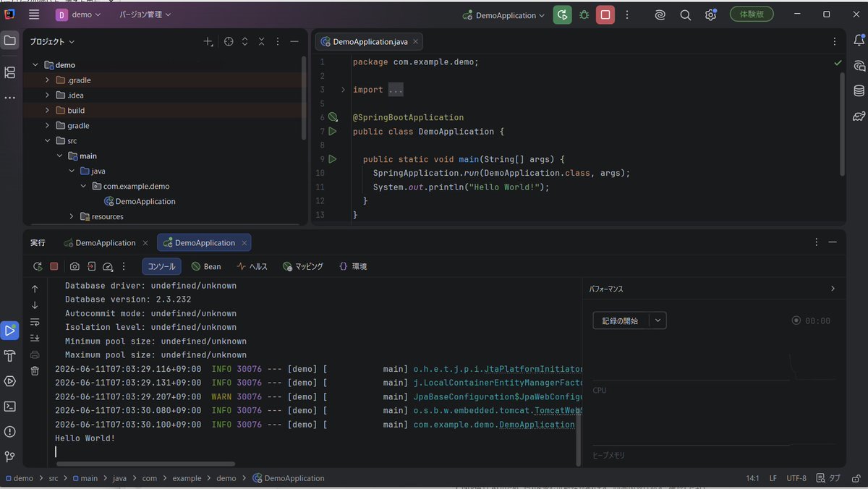
Task: Collapse all nodes in Project tree
Action: tap(262, 42)
